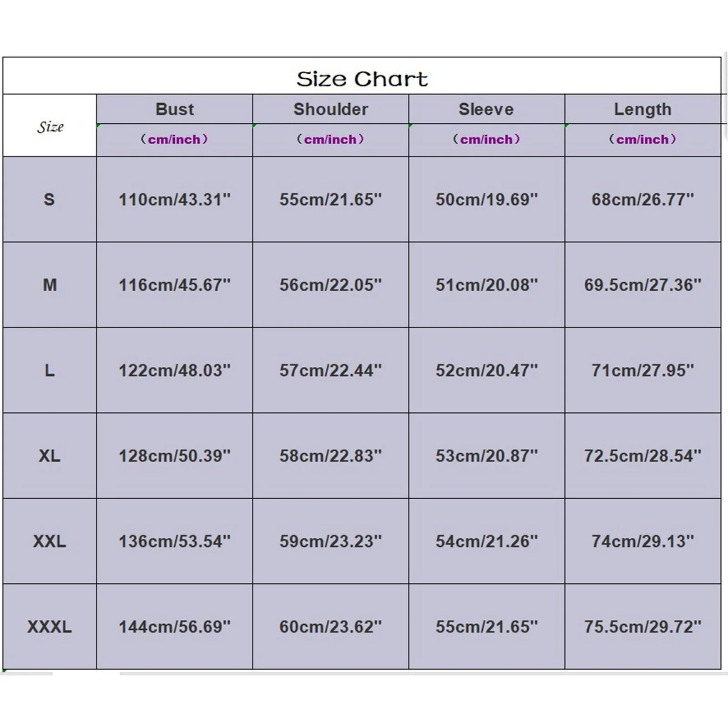Click the XXXL size row label
The width and height of the screenshot is (728, 728).
coord(50,627)
